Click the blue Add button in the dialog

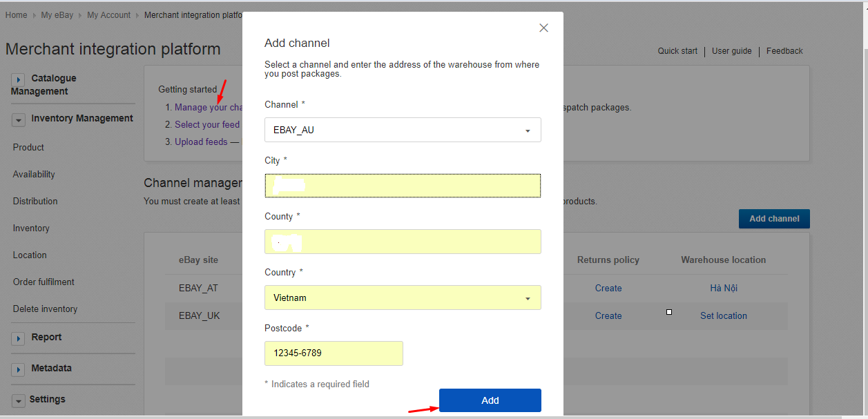(x=490, y=400)
